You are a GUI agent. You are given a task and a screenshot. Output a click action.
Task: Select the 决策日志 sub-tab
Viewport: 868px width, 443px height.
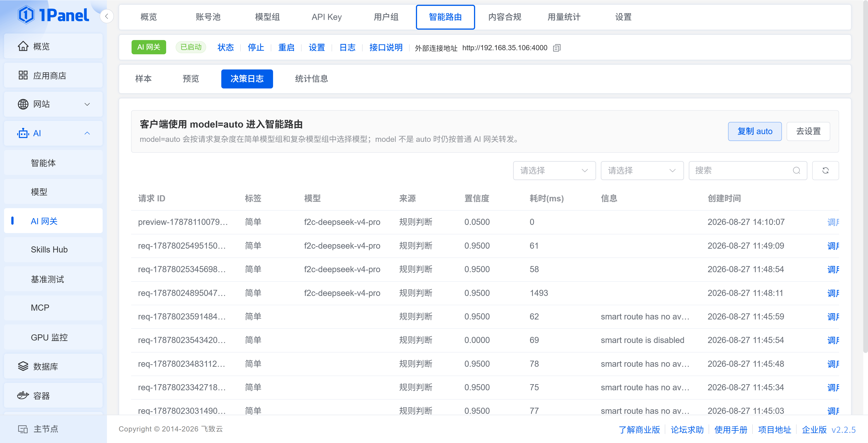tap(247, 79)
